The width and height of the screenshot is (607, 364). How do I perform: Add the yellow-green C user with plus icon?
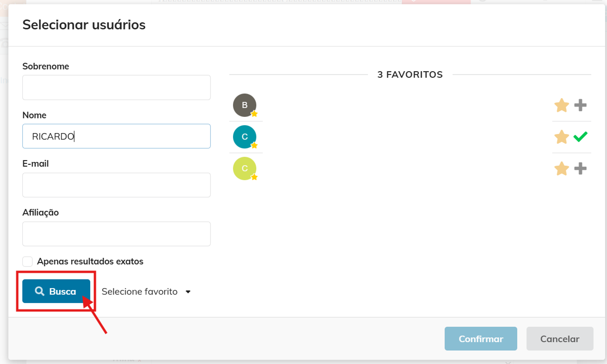[x=580, y=169]
